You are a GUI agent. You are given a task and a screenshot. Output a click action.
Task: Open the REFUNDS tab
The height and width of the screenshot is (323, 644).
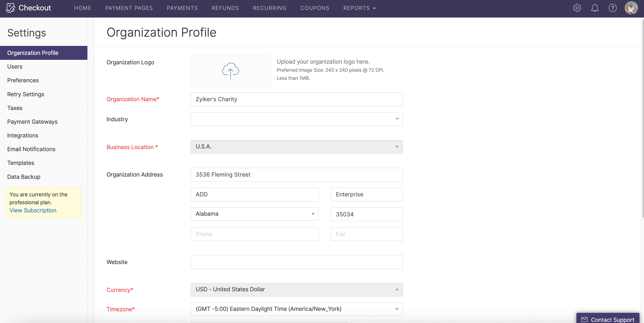coord(225,8)
